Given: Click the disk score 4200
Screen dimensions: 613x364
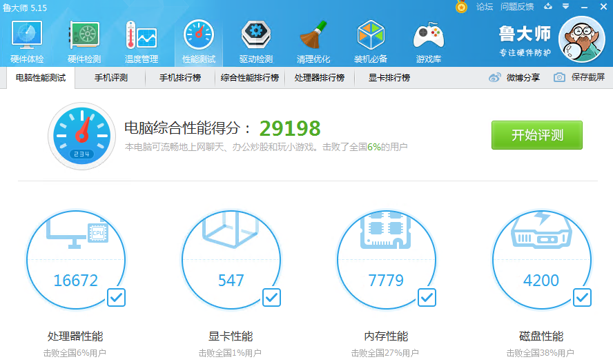Looking at the screenshot, I should pos(541,281).
